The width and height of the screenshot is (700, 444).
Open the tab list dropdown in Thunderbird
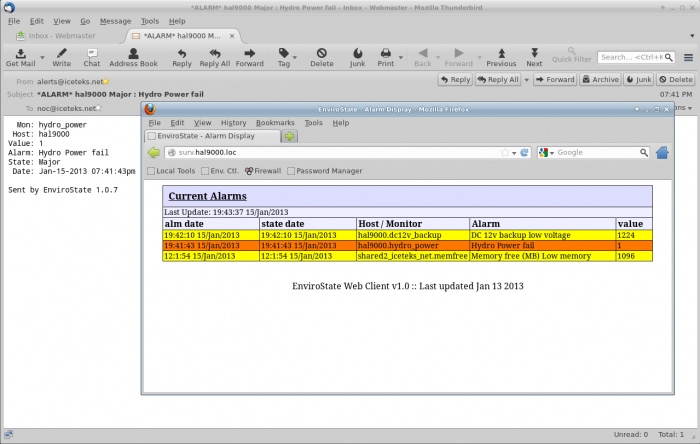click(692, 36)
